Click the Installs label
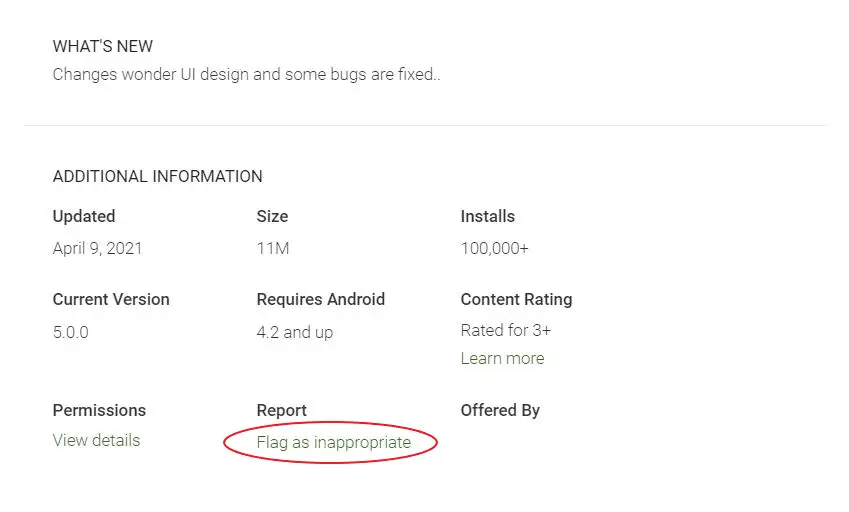Screen dimensions: 849x512 pyautogui.click(x=488, y=216)
